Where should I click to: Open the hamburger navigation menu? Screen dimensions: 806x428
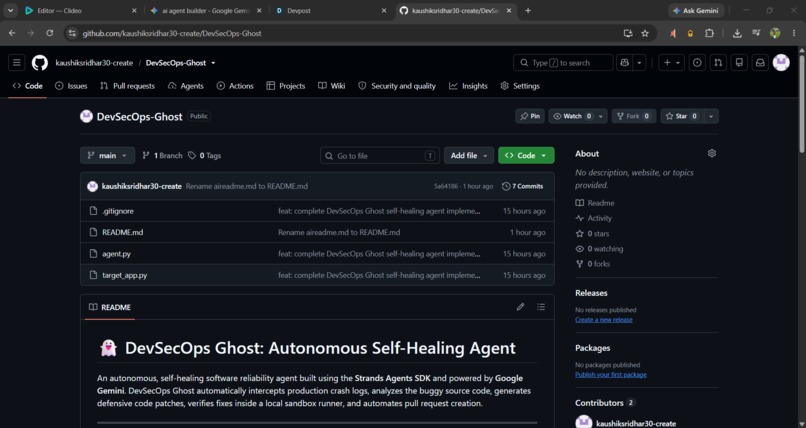(16, 63)
